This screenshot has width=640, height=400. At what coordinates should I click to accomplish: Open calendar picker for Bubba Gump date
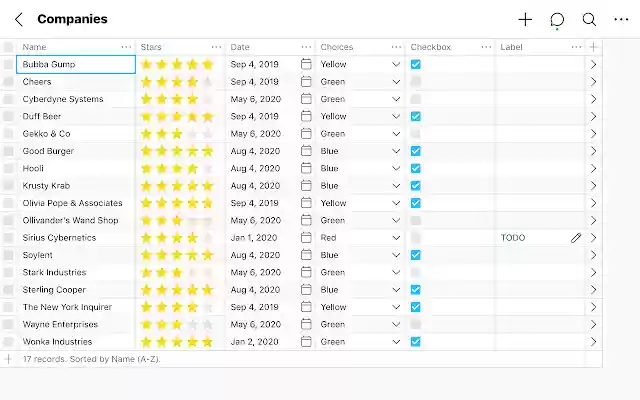click(x=306, y=64)
